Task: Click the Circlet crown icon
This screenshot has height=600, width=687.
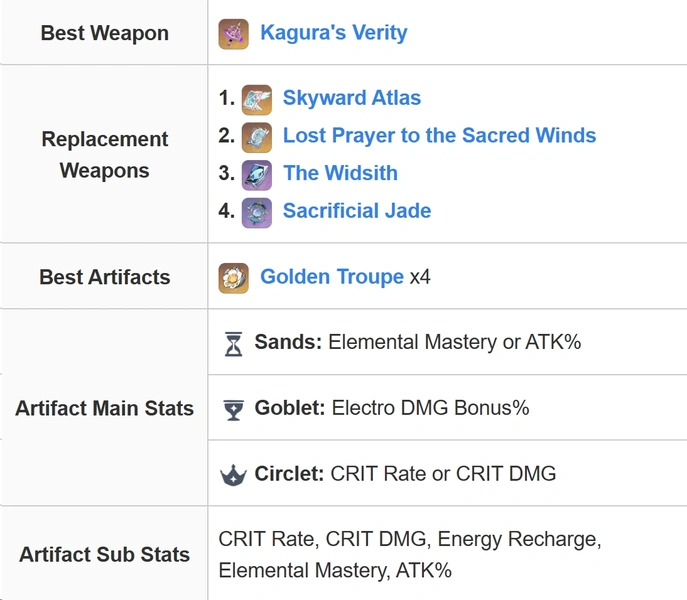Action: 234,475
